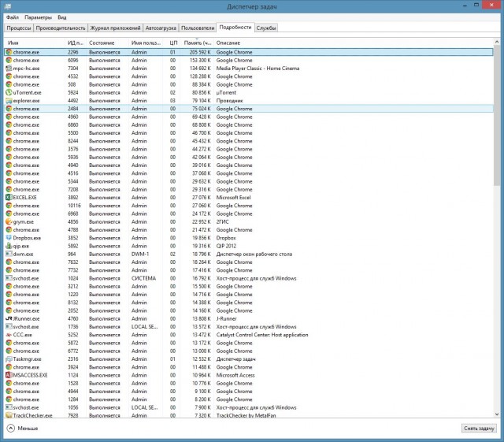Sort by the ЦП column header

(172, 43)
